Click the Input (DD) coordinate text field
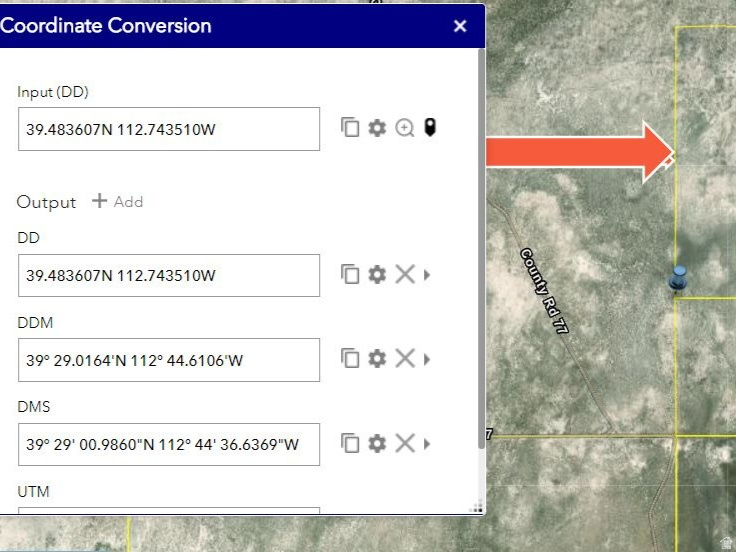This screenshot has width=736, height=552. click(x=169, y=129)
